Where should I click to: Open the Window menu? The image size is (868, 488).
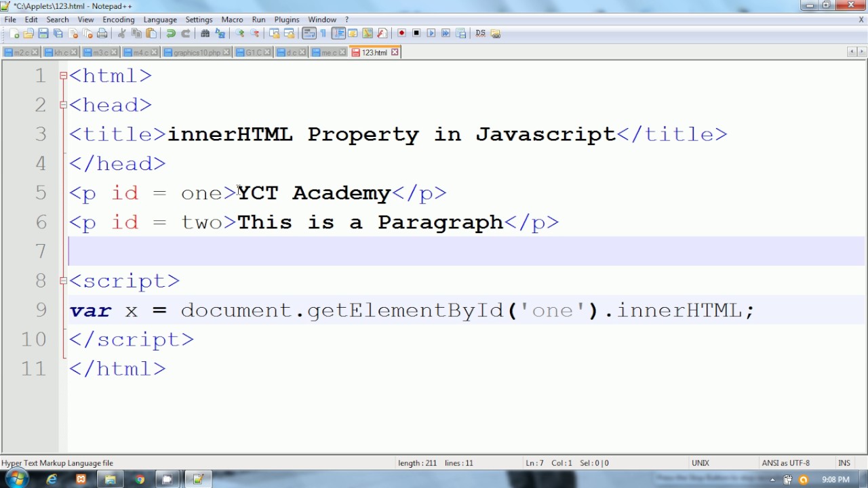[322, 20]
